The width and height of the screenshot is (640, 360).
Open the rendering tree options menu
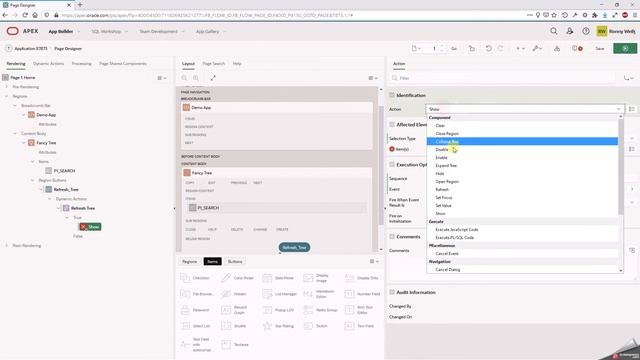coord(162,78)
